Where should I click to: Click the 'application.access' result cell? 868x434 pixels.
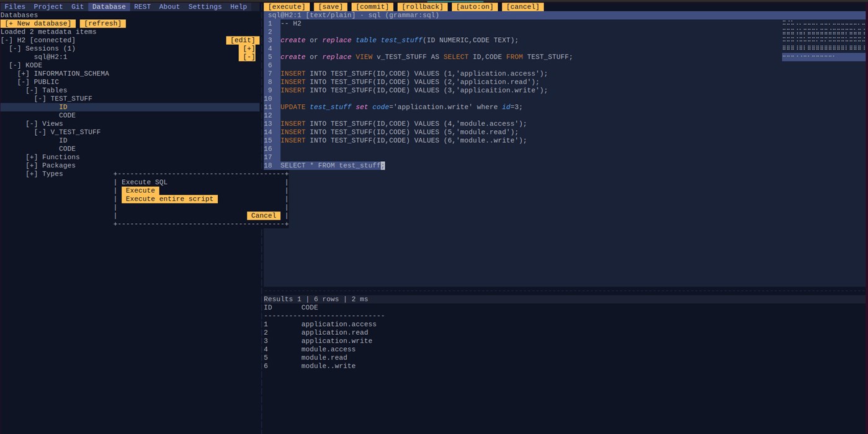tap(339, 324)
